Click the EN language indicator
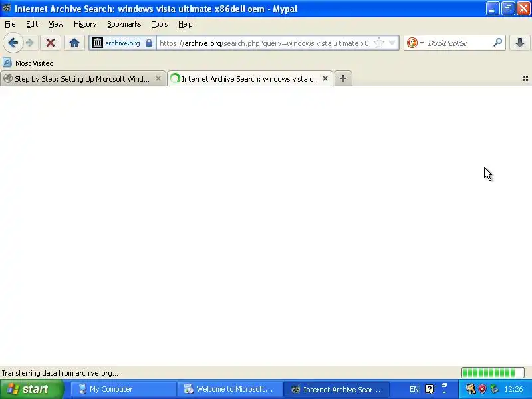Viewport: 532px width, 399px height. tap(414, 389)
